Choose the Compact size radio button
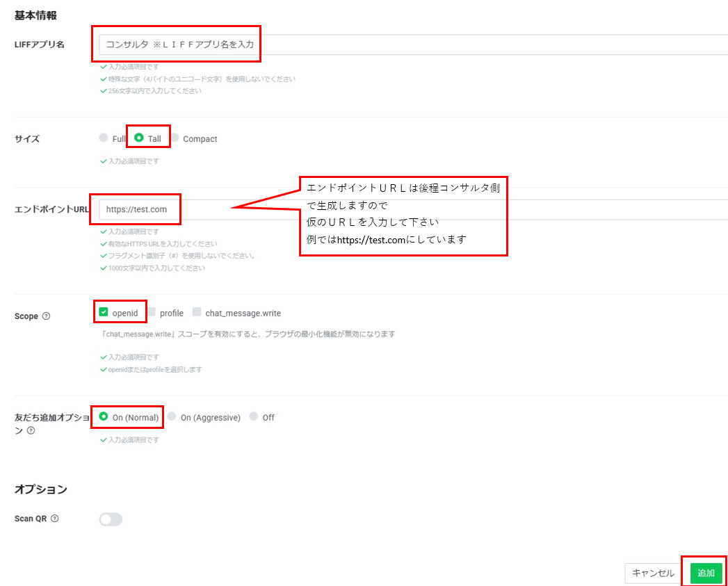 175,138
